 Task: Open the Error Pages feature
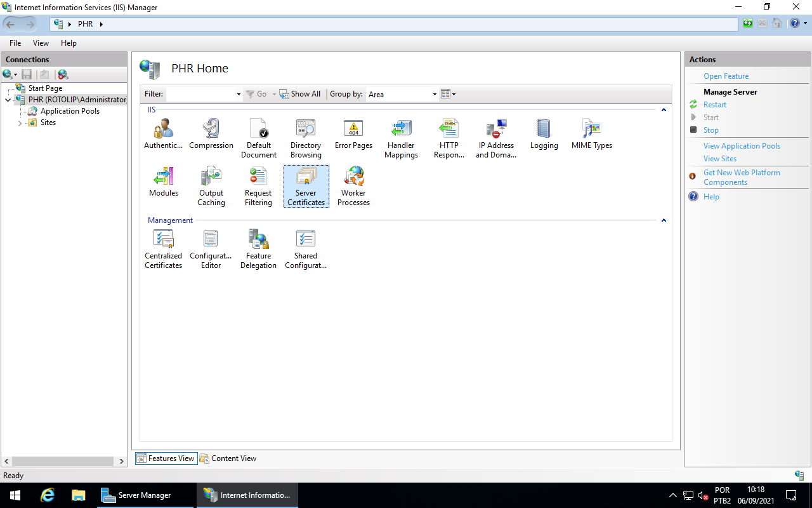pos(353,133)
